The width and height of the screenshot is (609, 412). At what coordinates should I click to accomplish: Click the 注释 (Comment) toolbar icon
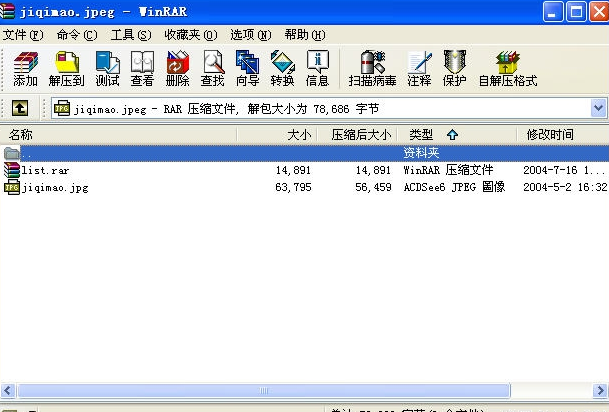pyautogui.click(x=419, y=68)
